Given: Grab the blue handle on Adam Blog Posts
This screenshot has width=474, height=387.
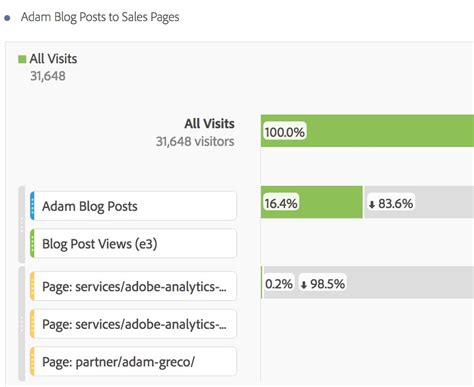Looking at the screenshot, I should tap(32, 206).
